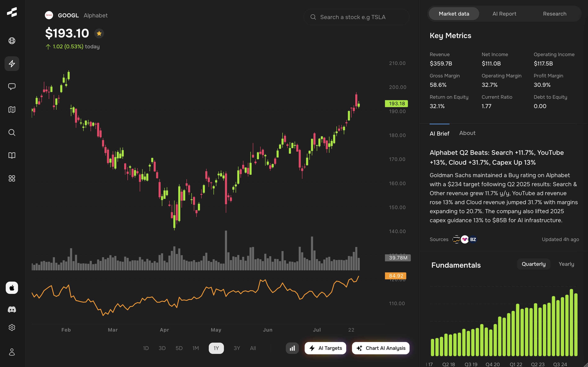Click the AI Targets button
Image resolution: width=588 pixels, height=367 pixels.
pos(325,348)
